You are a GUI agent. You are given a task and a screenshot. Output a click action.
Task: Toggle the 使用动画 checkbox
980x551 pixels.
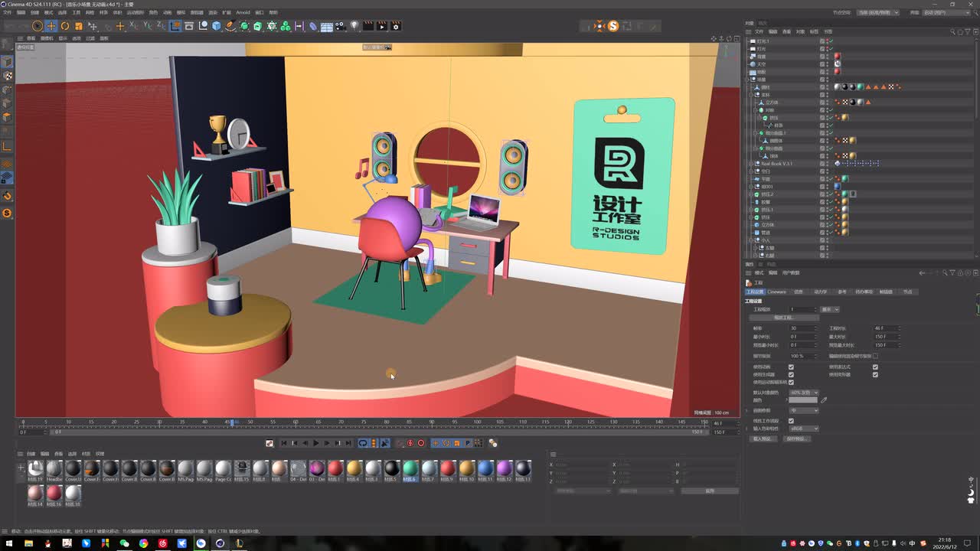click(791, 367)
